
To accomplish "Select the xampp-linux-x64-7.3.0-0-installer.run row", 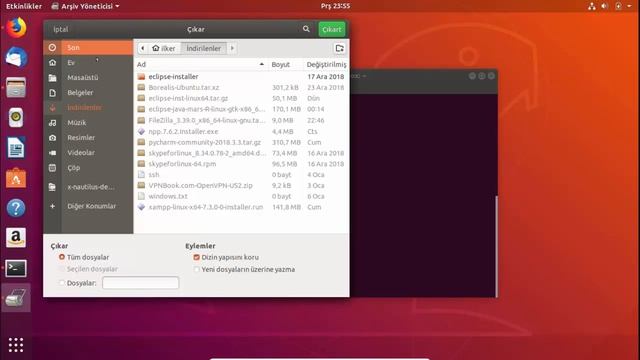I will [241, 207].
